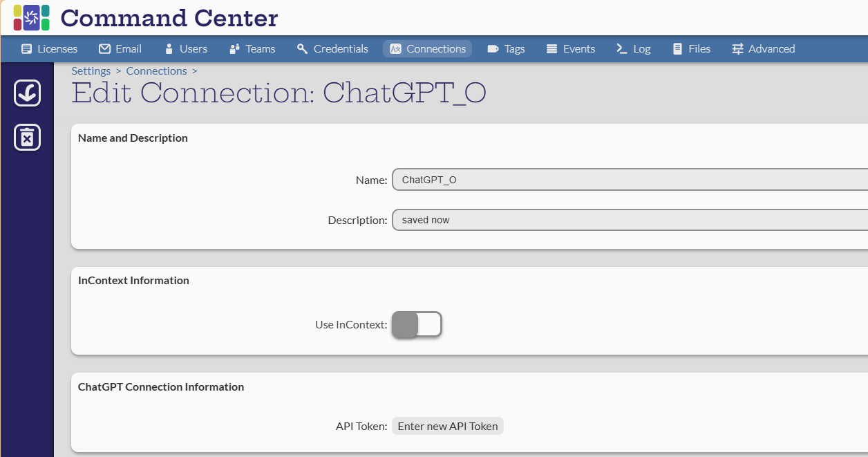Click the Tags label icon
The image size is (868, 457).
(493, 49)
